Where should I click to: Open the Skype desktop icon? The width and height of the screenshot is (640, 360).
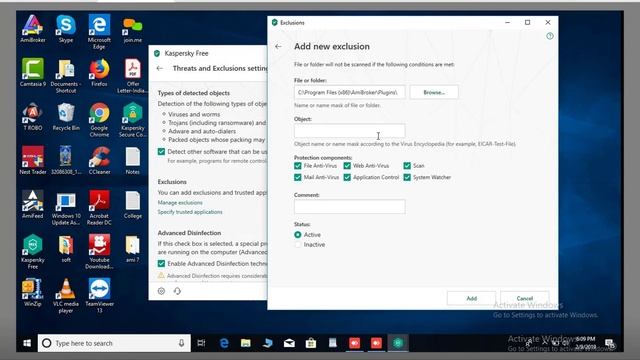click(66, 29)
